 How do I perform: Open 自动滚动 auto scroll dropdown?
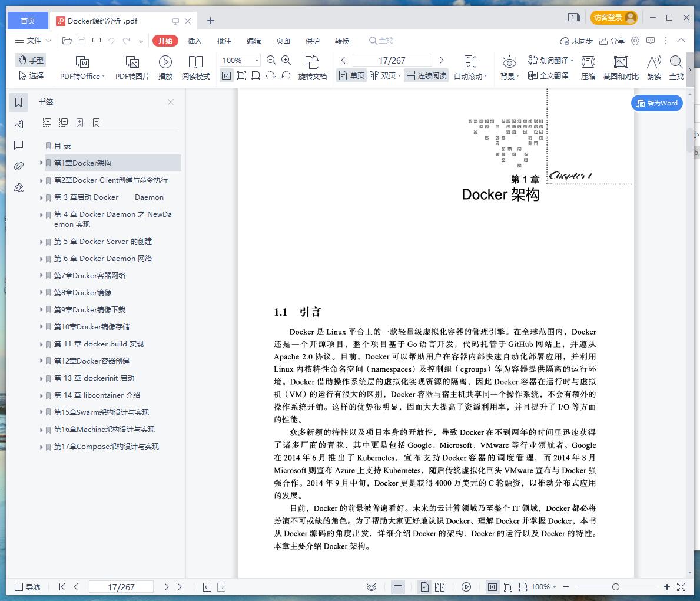pyautogui.click(x=470, y=68)
